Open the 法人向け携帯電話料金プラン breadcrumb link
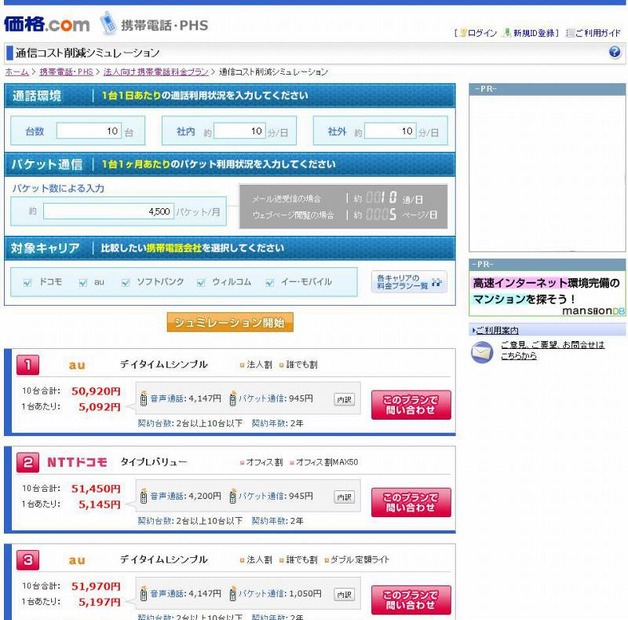The height and width of the screenshot is (620, 628). [x=156, y=72]
